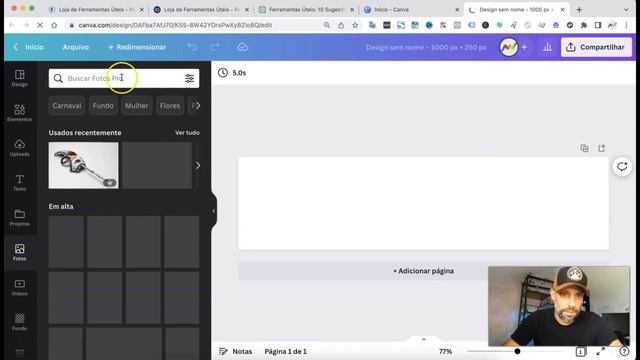The height and width of the screenshot is (360, 640).
Task: Open the Texto sidebar panel
Action: [x=20, y=182]
